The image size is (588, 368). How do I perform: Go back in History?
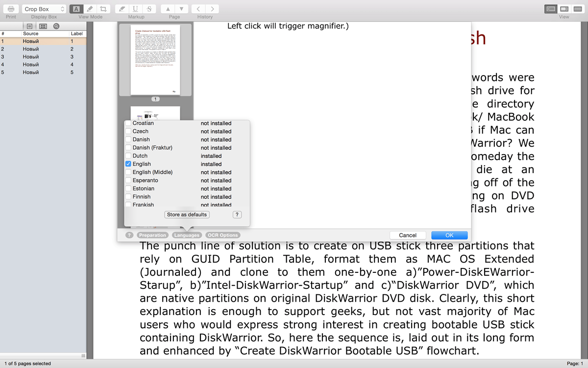[198, 9]
